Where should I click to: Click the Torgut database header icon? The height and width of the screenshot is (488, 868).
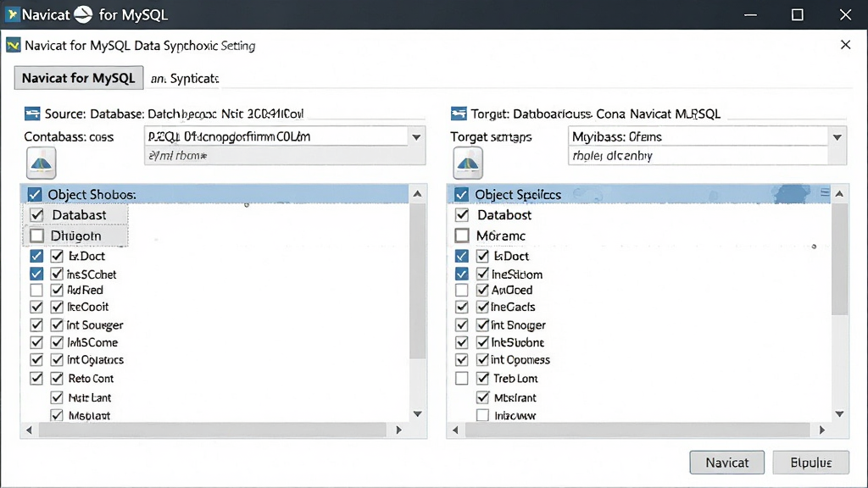pyautogui.click(x=459, y=114)
